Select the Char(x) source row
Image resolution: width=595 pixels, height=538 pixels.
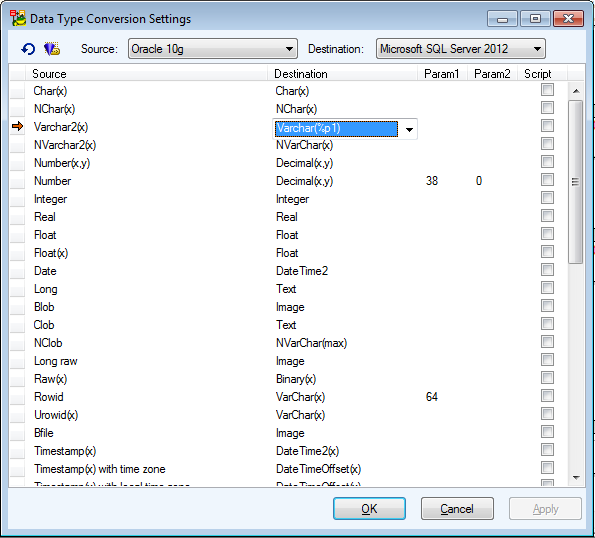tap(50, 91)
